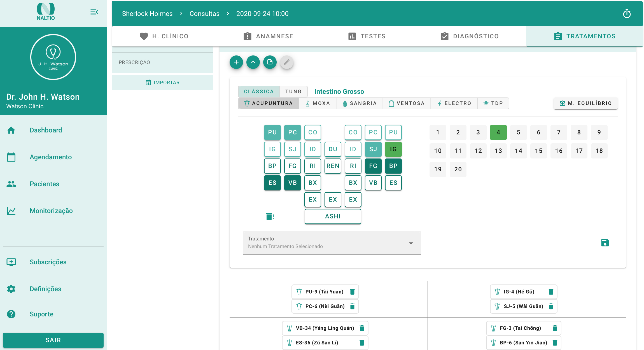The width and height of the screenshot is (644, 350).
Task: Click the M. EQUILÍBRIO button
Action: (585, 103)
